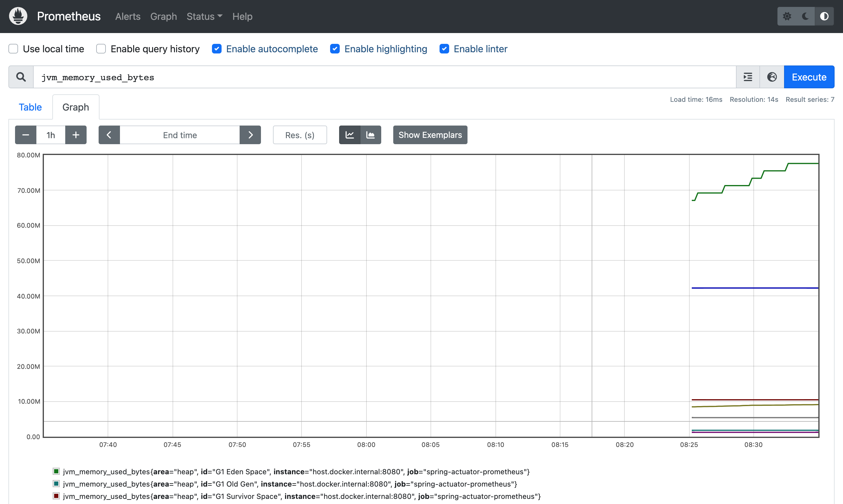The image size is (843, 504).
Task: Click the search magnifier icon
Action: click(21, 77)
